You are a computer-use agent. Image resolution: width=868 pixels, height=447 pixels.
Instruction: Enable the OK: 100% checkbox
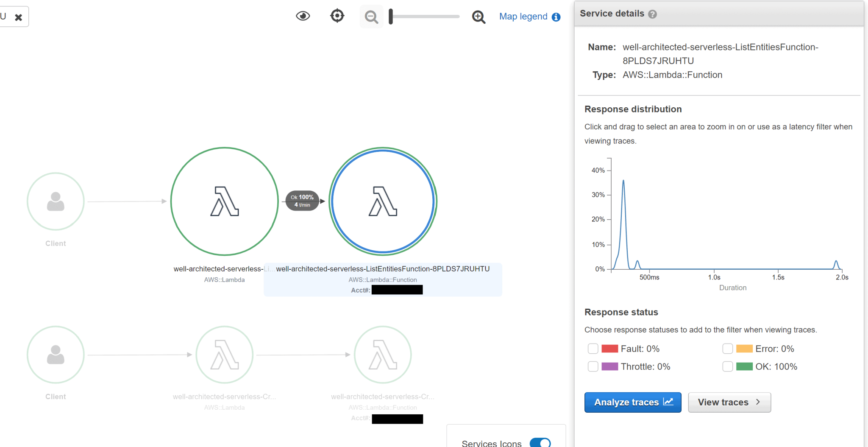pos(728,366)
